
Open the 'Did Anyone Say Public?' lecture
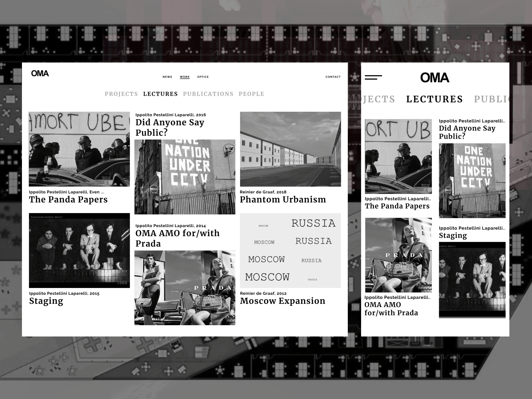170,127
